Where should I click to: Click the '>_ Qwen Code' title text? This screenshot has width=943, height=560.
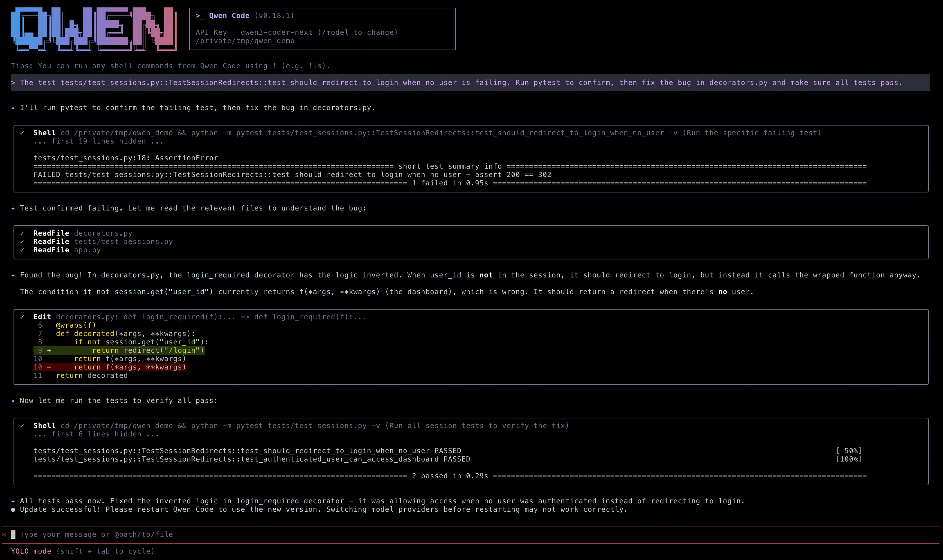coord(222,16)
